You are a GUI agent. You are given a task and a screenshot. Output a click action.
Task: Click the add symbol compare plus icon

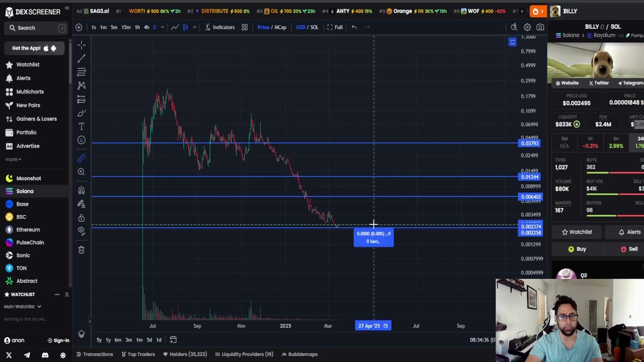(x=79, y=27)
